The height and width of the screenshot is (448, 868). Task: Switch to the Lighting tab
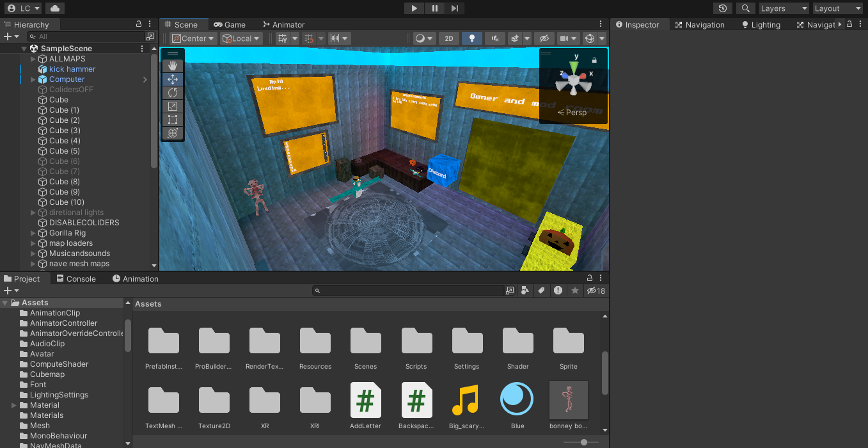[761, 25]
